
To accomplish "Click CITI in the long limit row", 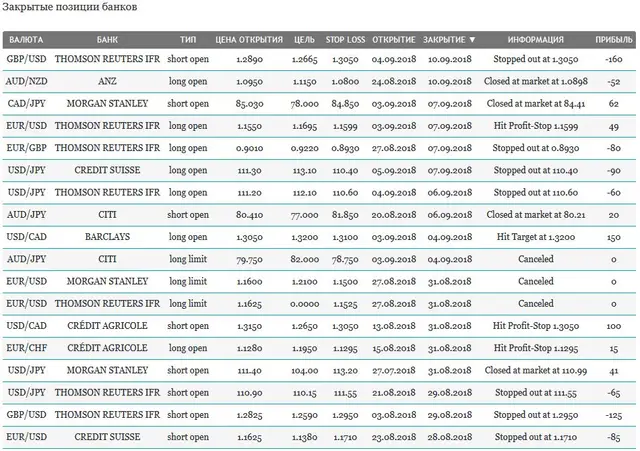I will point(107,259).
